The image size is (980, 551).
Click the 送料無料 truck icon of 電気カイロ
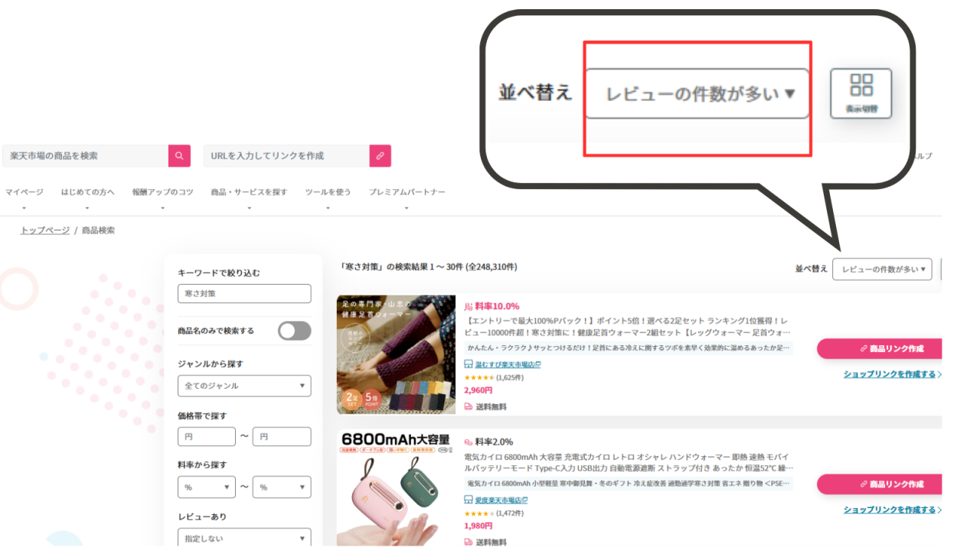click(x=469, y=542)
